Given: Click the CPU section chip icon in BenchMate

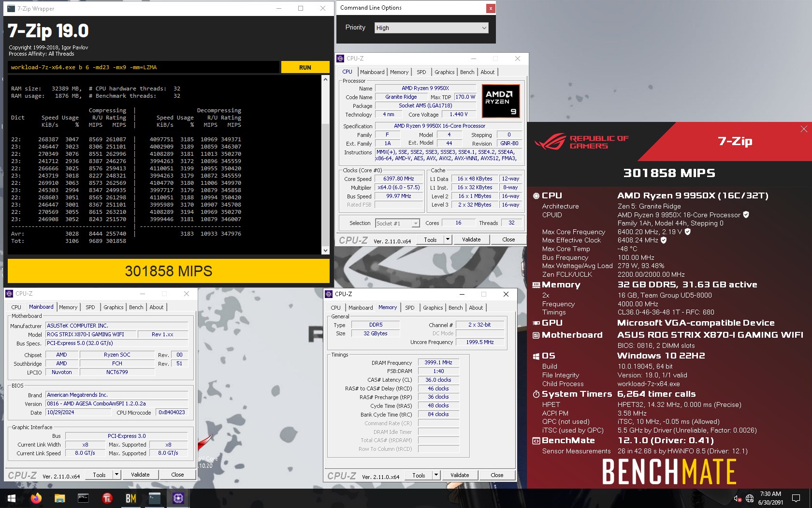Looking at the screenshot, I should [x=536, y=196].
